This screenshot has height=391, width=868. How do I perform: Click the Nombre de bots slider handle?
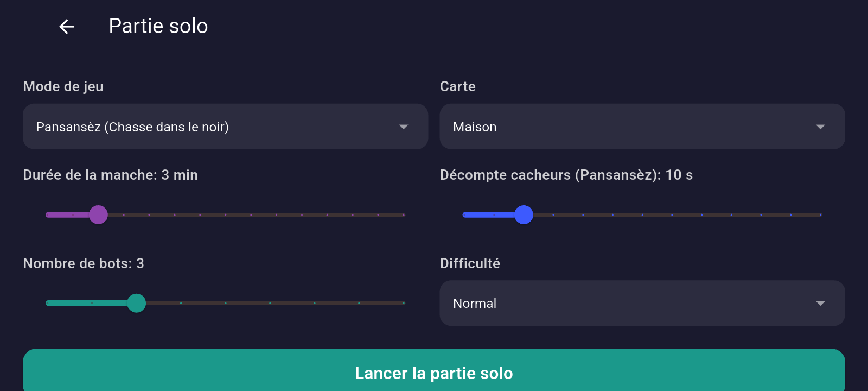[x=137, y=303]
